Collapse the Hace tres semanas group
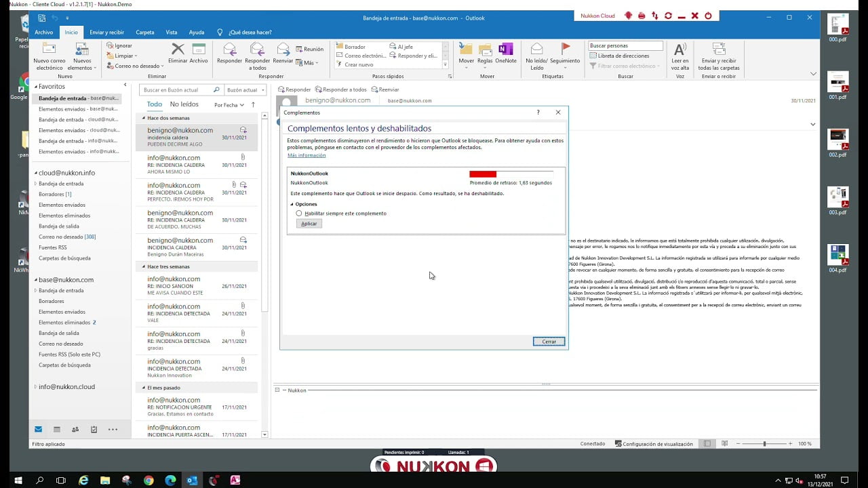Viewport: 868px width, 488px height. 143,266
